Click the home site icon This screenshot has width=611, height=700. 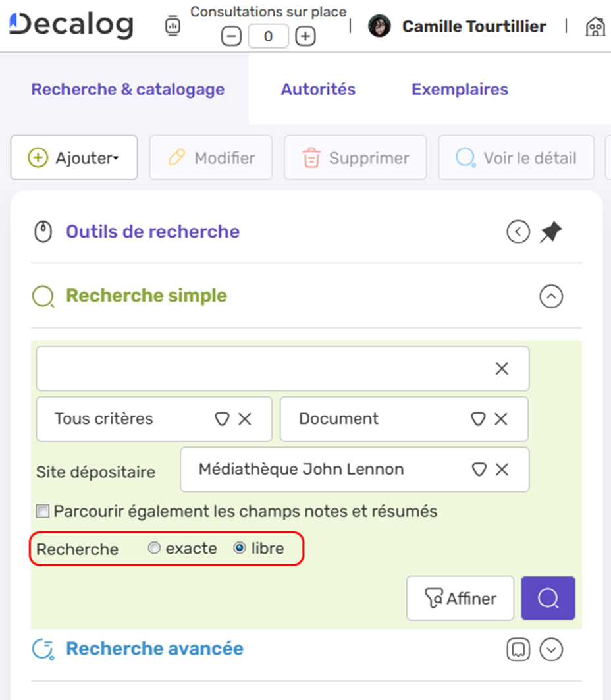point(595,26)
